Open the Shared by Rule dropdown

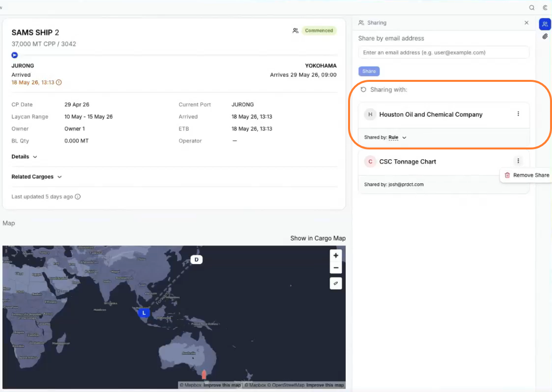point(397,137)
